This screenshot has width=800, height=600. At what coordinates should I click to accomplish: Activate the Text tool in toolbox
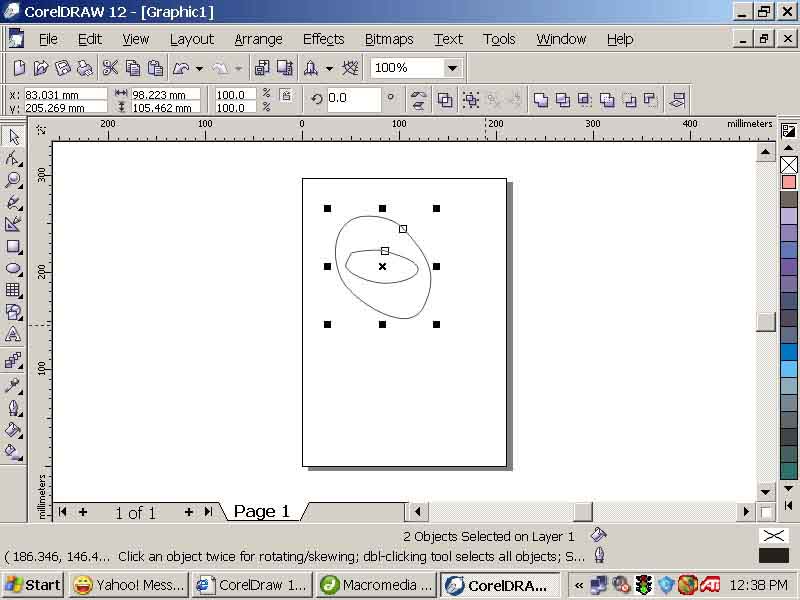(x=13, y=335)
